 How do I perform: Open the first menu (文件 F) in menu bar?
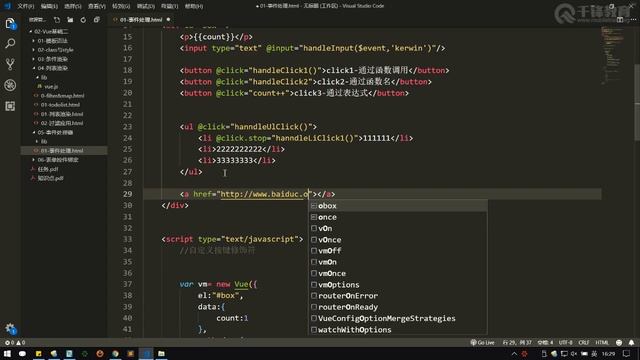coord(26,6)
